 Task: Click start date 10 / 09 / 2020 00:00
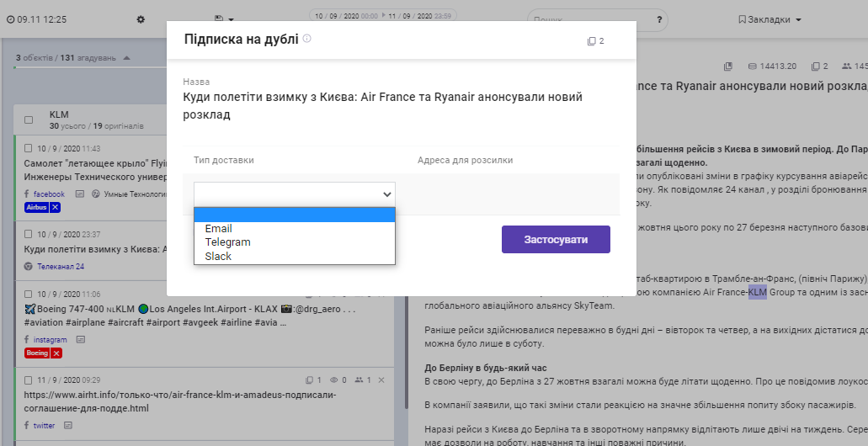(x=346, y=16)
